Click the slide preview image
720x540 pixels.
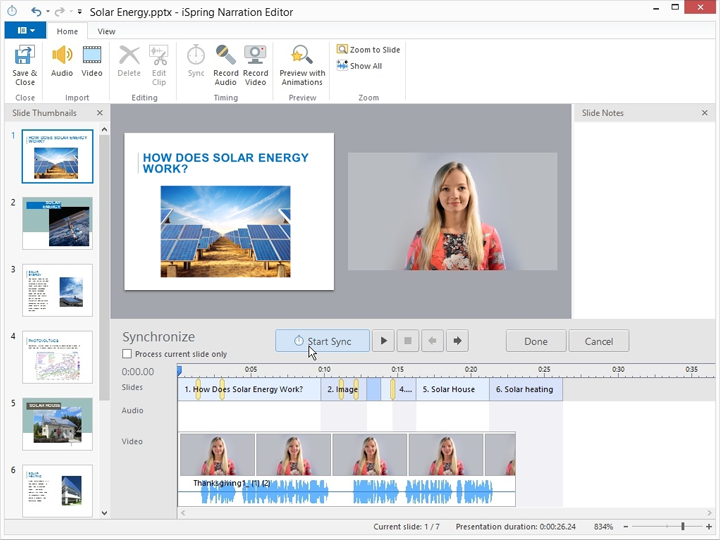click(x=225, y=231)
